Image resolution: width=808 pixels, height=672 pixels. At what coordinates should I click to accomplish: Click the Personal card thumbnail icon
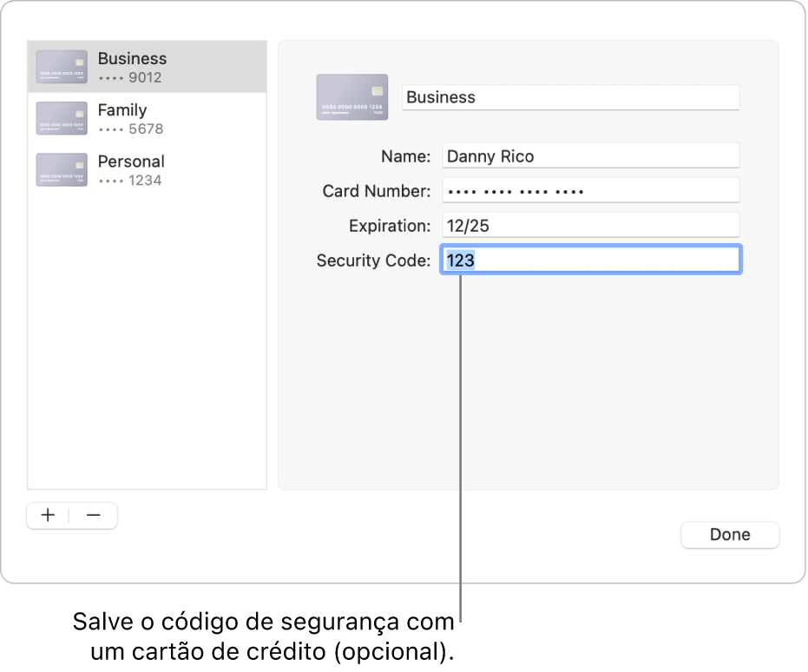[61, 169]
